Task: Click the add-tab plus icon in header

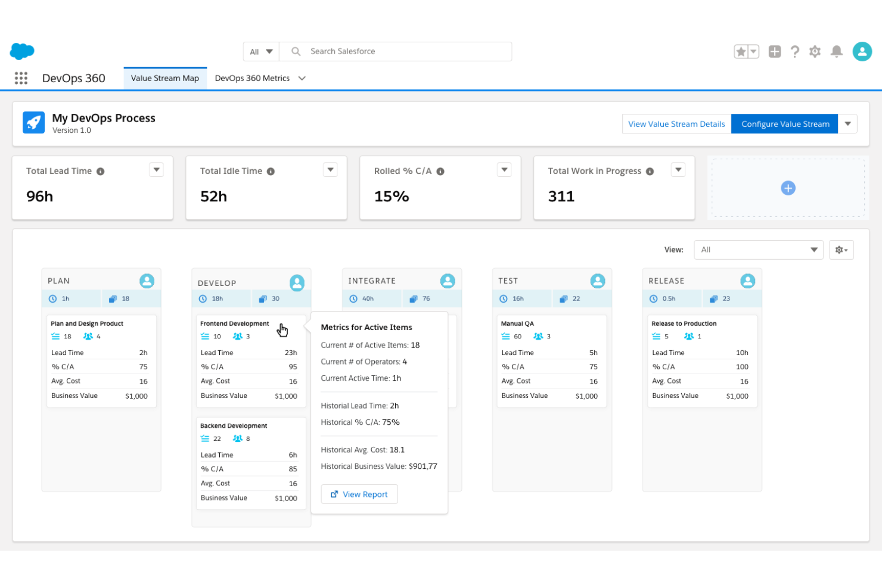Action: 774,51
